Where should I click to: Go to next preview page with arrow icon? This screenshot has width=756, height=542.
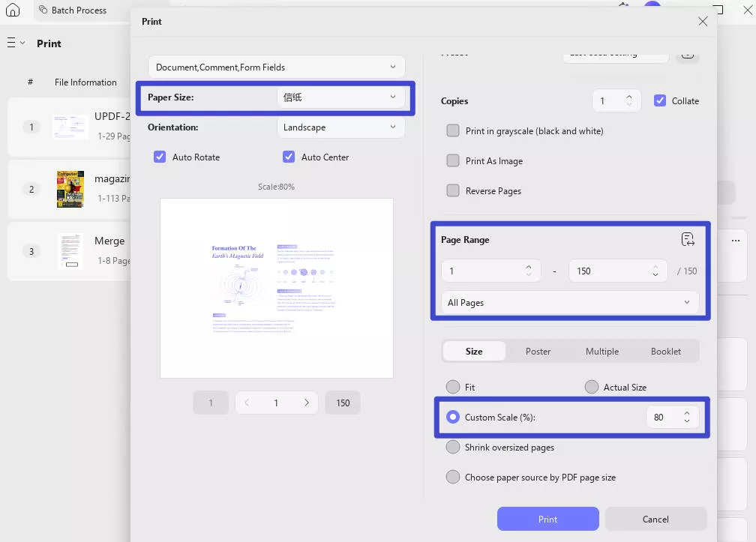tap(306, 403)
